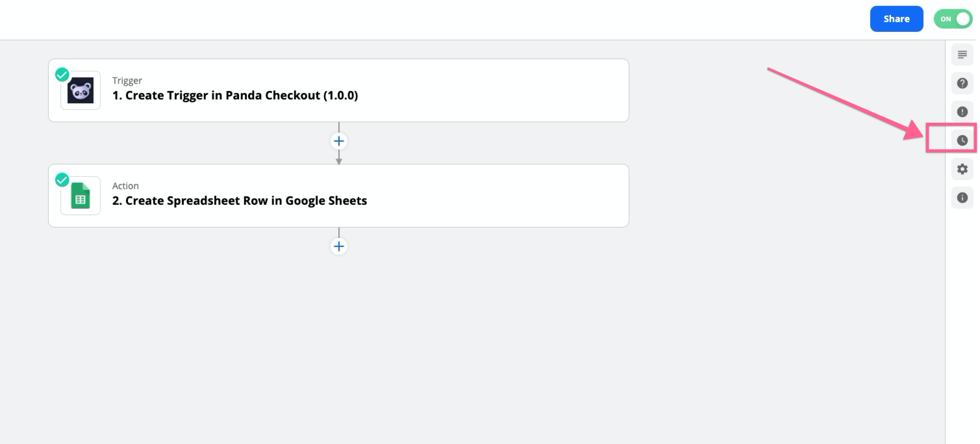The height and width of the screenshot is (444, 980).
Task: Open the alert exclamation icon in sidebar
Action: [962, 111]
